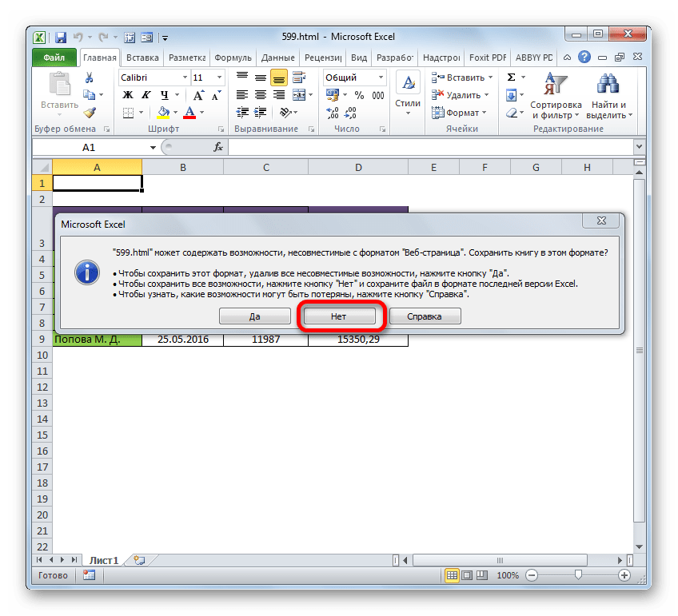Switch to Page Layout view icon
This screenshot has height=616, width=678.
pyautogui.click(x=467, y=576)
